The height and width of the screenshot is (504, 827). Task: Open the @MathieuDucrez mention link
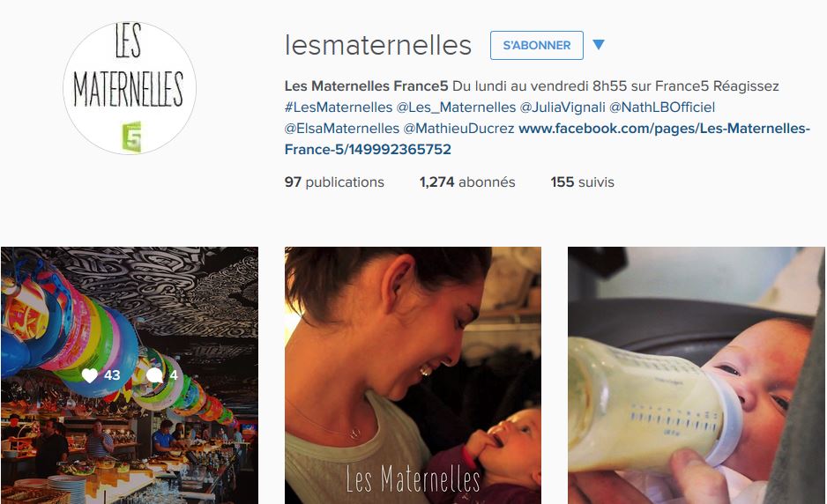pos(458,128)
